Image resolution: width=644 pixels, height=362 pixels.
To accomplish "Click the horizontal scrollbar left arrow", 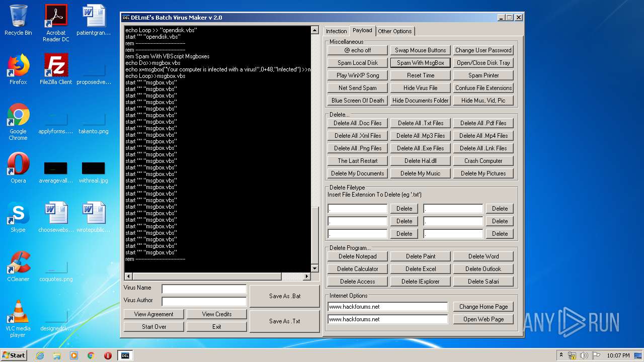I will 128,277.
